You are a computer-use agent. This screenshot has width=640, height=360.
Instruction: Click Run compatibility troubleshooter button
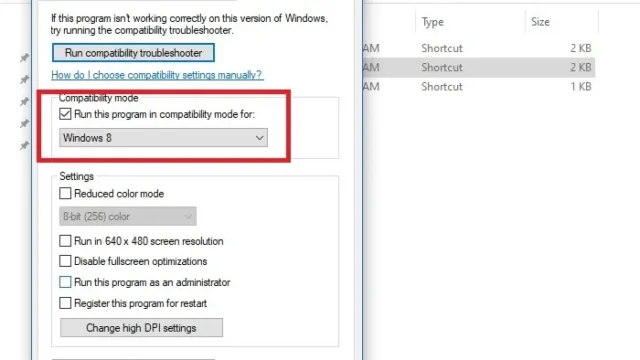133,53
